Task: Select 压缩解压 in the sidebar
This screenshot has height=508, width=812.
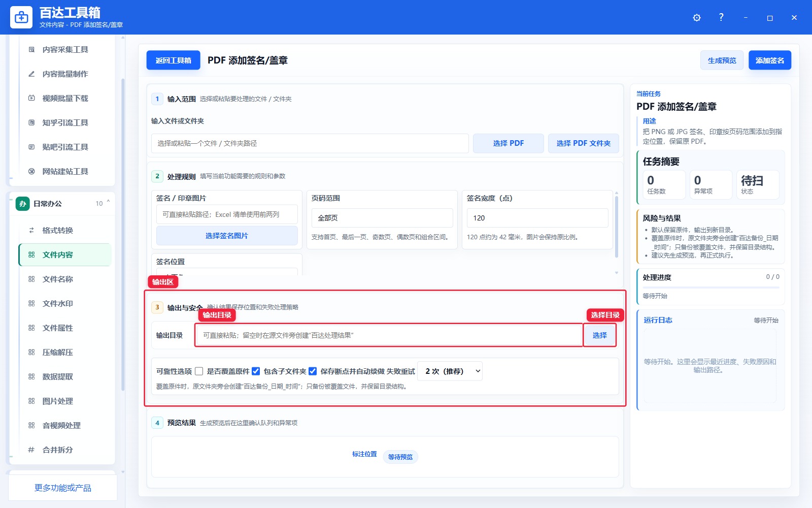Action: pyautogui.click(x=65, y=352)
